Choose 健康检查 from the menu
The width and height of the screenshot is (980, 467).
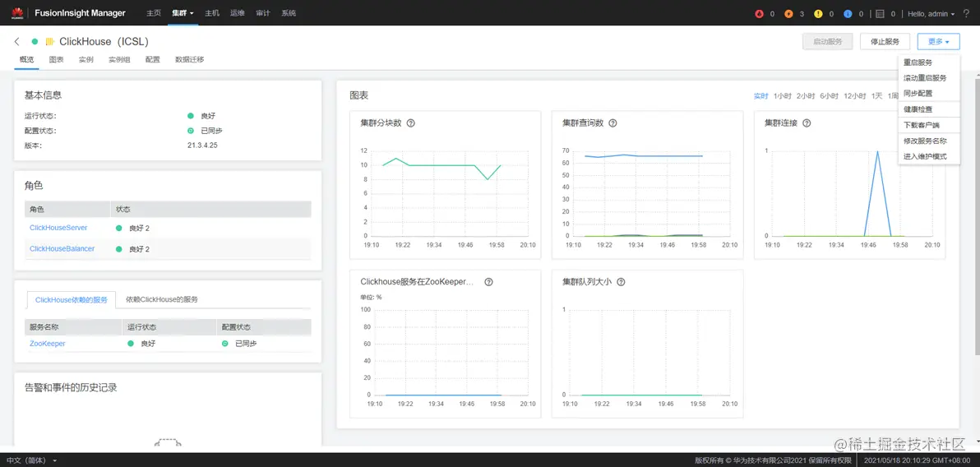[929, 109]
